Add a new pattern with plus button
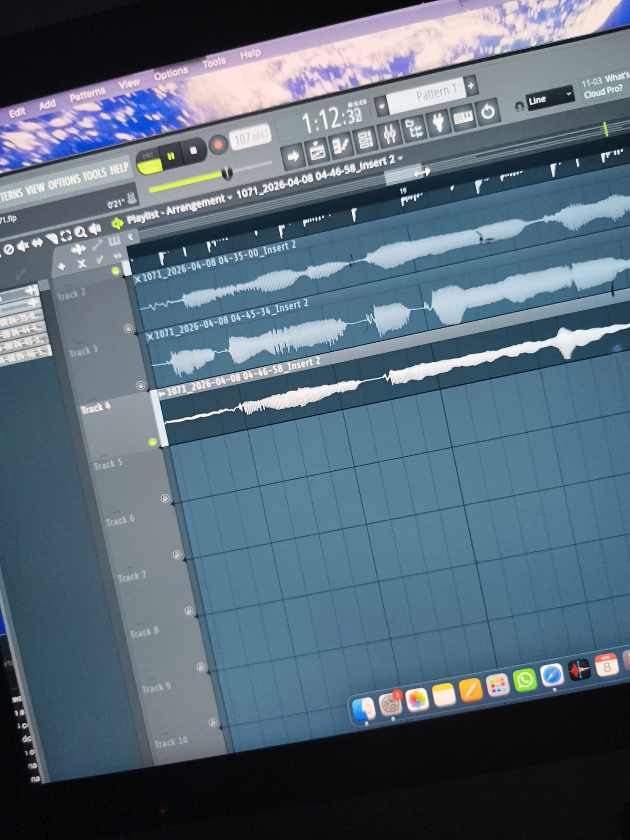The image size is (630, 840). point(470,85)
